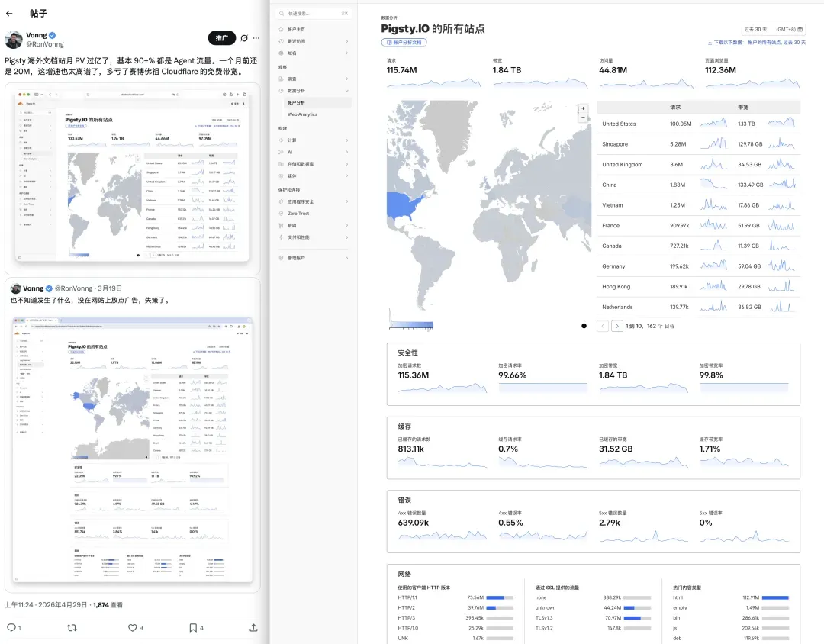Screen dimensions: 824x644
Task: Open the 帐户分析文档 link button
Action: coord(404,42)
